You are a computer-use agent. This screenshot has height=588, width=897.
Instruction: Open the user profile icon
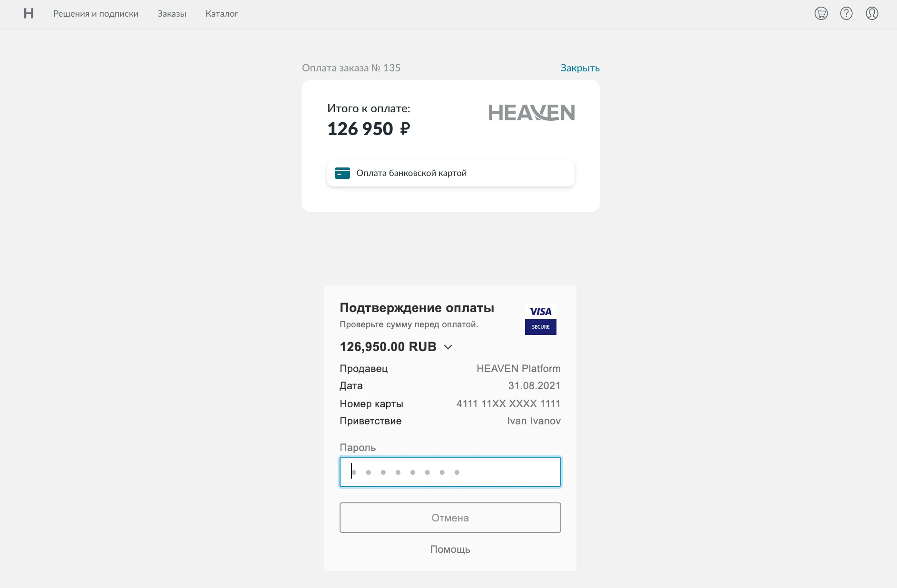(x=872, y=13)
